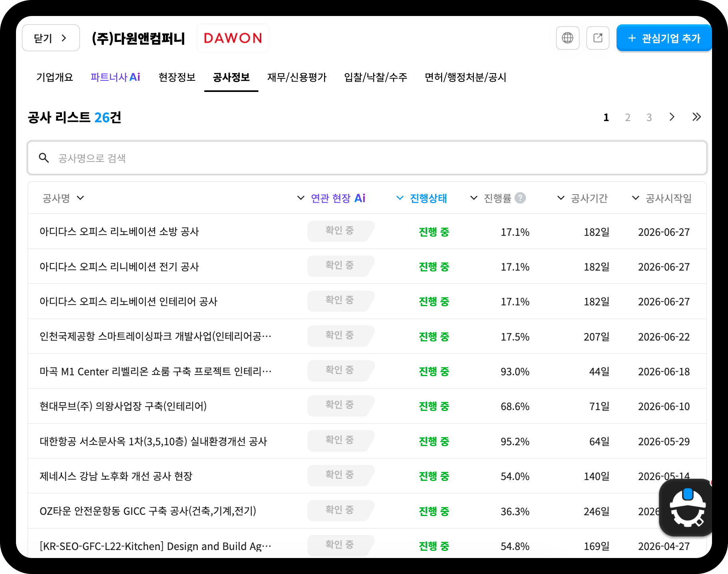Screen dimensions: 728x574
Task: Select current page 1
Action: tap(606, 117)
